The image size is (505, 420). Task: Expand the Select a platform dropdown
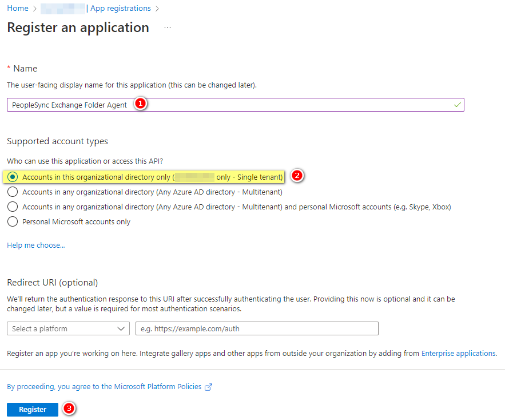[x=68, y=328]
